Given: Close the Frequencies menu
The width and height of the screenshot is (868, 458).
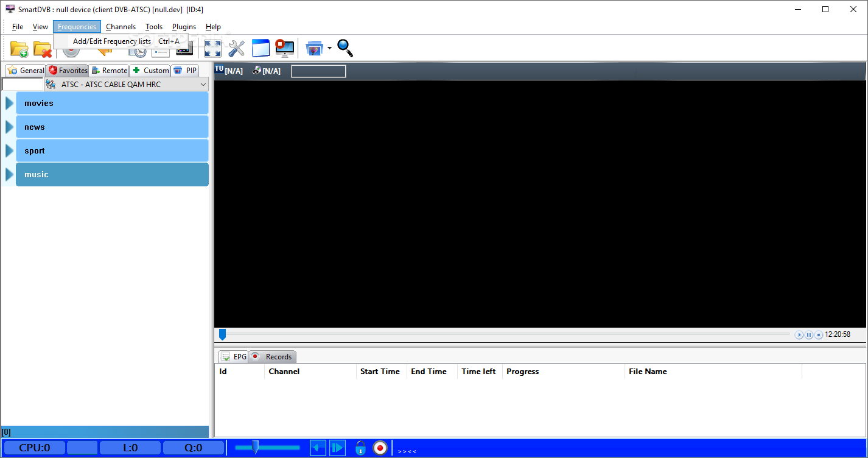Looking at the screenshot, I should pos(77,27).
